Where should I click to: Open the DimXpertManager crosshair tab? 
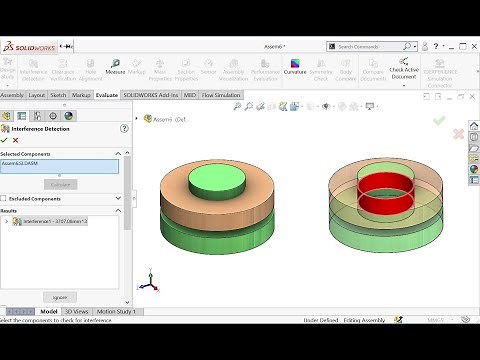(x=53, y=116)
